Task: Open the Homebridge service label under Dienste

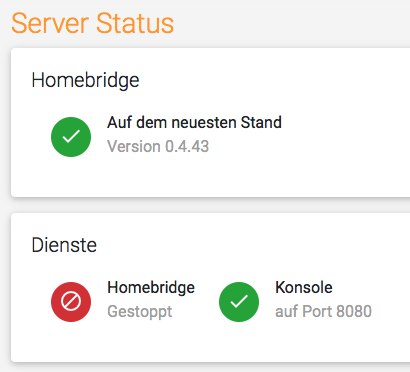Action: coord(151,287)
